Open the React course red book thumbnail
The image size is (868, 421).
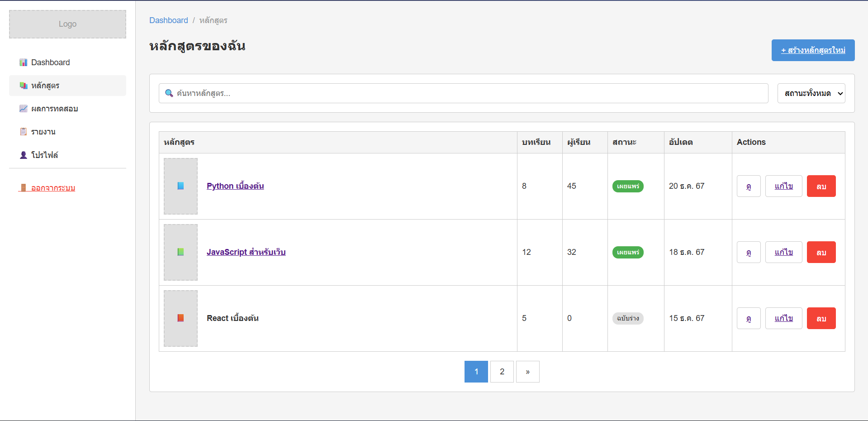[x=180, y=318]
